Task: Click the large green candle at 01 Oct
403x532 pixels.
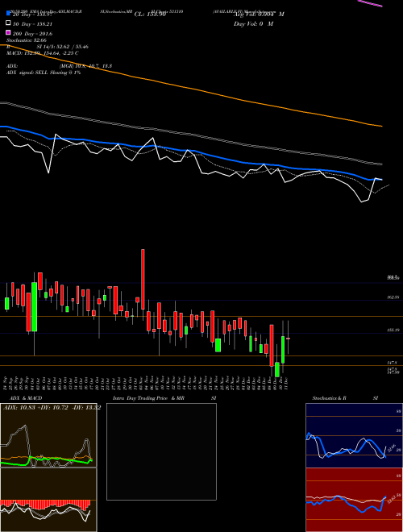Action: pos(35,307)
